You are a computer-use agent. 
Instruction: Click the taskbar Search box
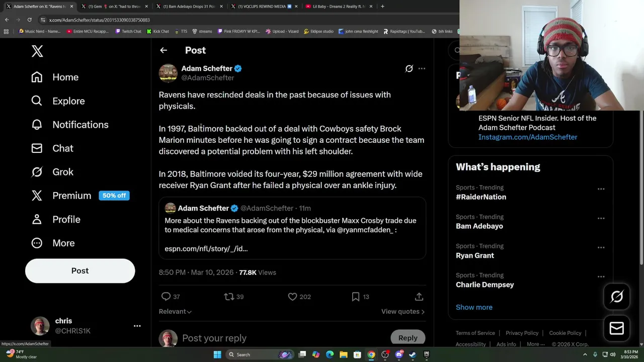click(x=260, y=354)
